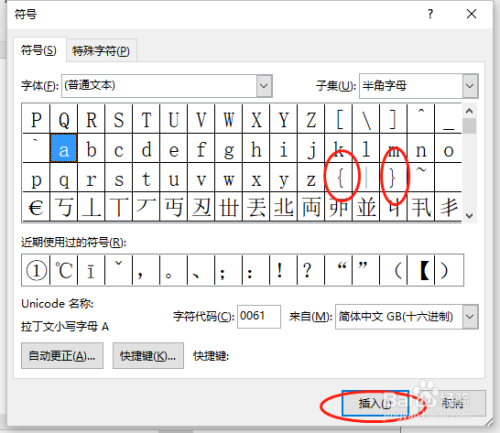
Task: Select the uppercase W symbol
Action: (229, 119)
